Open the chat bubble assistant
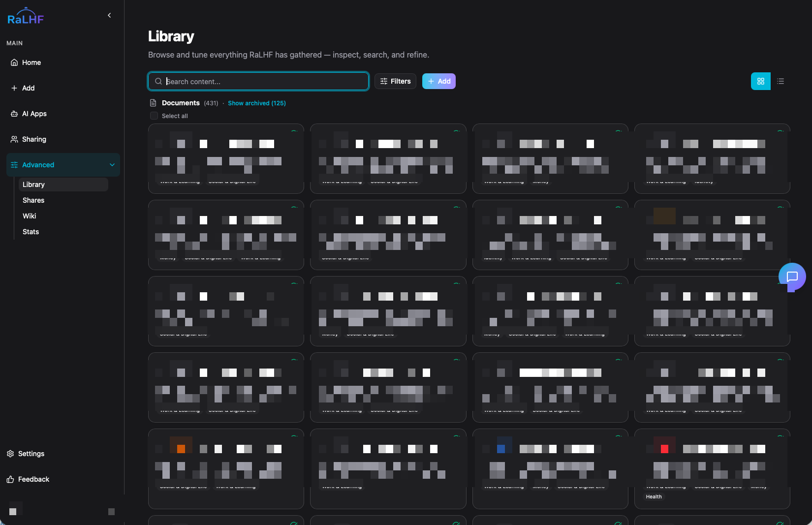This screenshot has width=812, height=525. [792, 277]
